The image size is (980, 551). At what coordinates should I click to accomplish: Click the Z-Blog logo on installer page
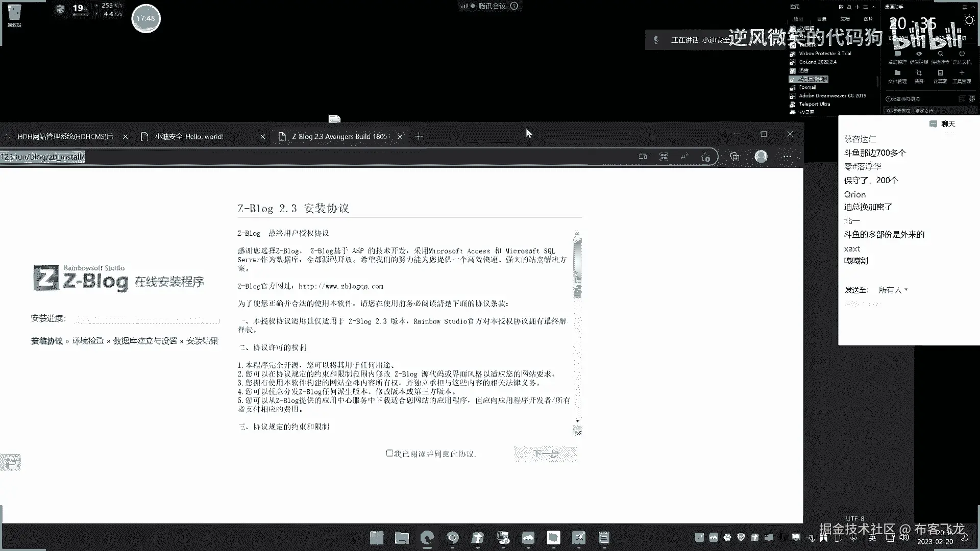coord(82,279)
